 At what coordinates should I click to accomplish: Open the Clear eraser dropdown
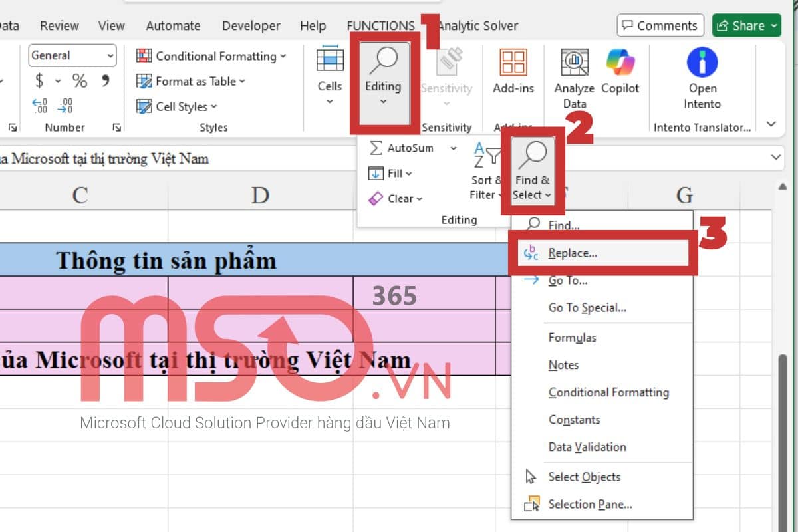pyautogui.click(x=396, y=198)
